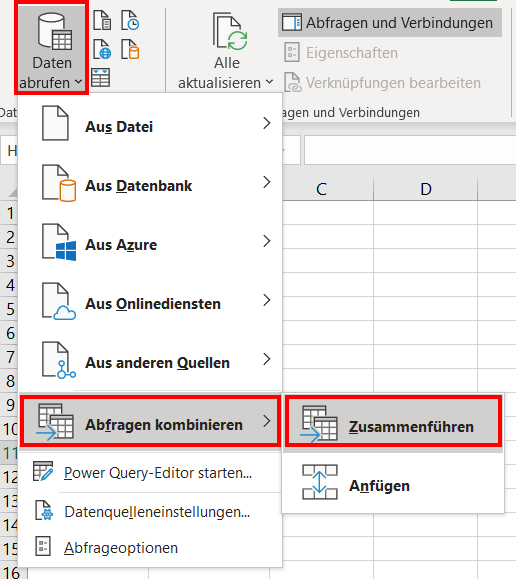Select Abfragen kombinieren menu item

click(x=150, y=421)
